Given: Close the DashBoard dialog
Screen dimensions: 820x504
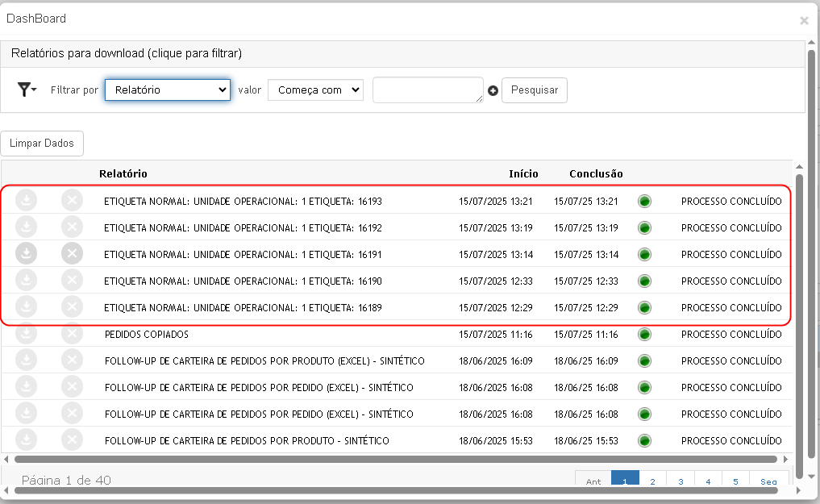Looking at the screenshot, I should [x=804, y=20].
